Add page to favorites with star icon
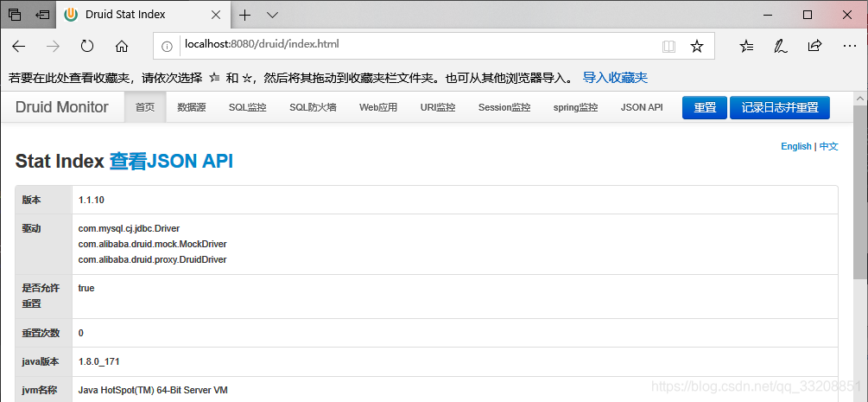The width and height of the screenshot is (868, 402). pos(696,46)
